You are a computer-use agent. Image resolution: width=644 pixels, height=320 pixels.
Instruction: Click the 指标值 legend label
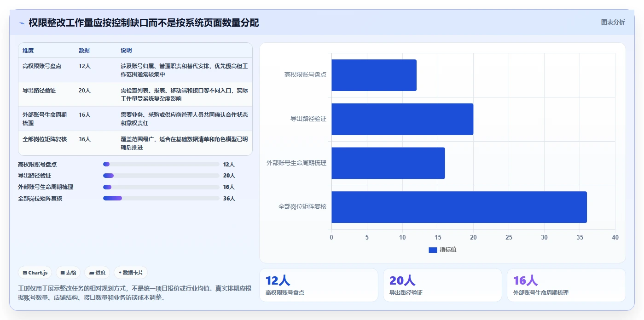448,250
